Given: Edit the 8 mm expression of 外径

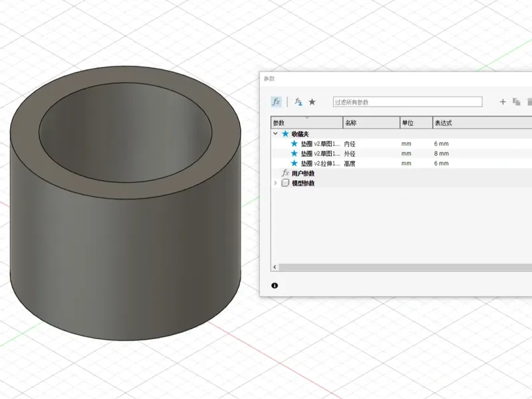Looking at the screenshot, I should coord(441,154).
